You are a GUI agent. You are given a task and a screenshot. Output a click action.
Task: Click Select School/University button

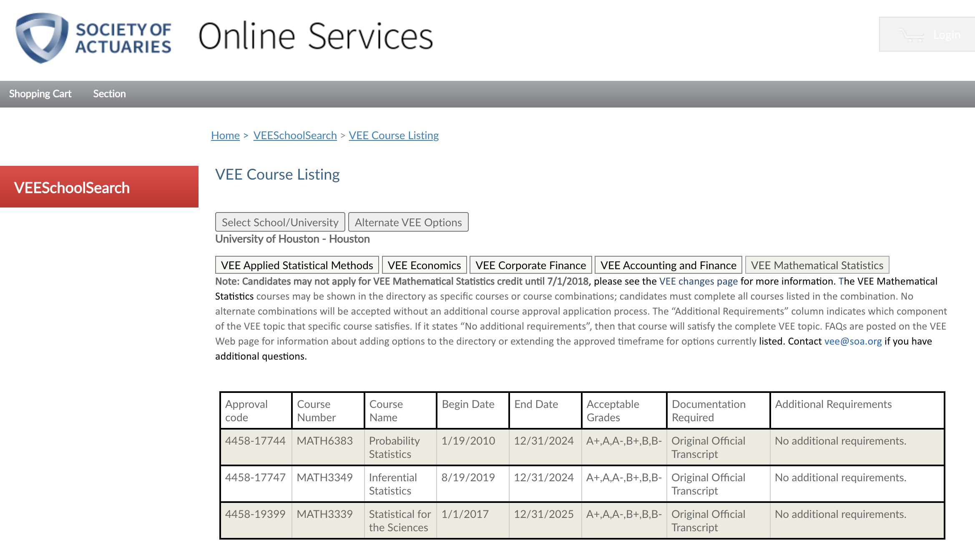coord(280,222)
